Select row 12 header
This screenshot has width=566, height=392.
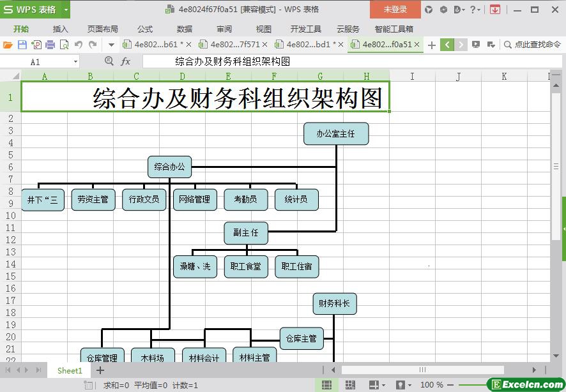pos(10,240)
